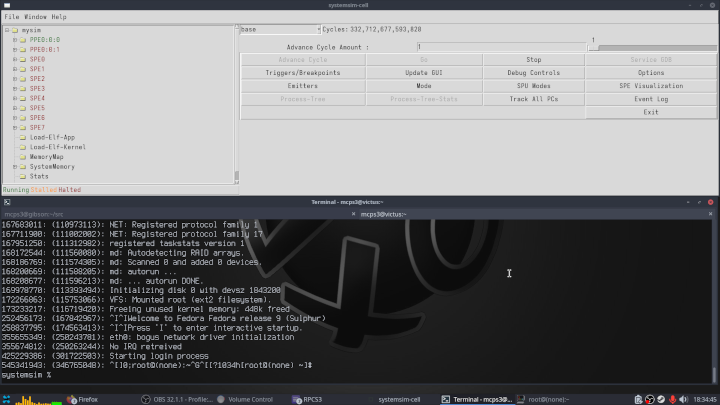
Task: Open SPE Visualization
Action: tap(651, 86)
